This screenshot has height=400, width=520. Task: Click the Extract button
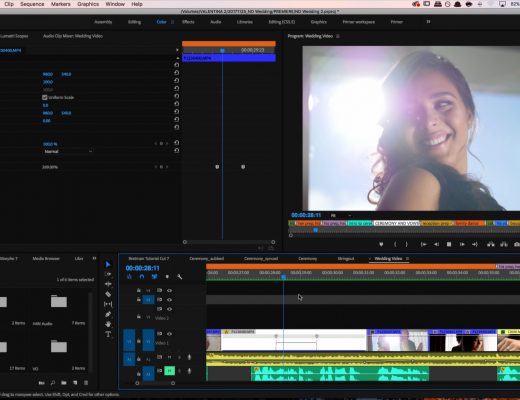point(504,244)
